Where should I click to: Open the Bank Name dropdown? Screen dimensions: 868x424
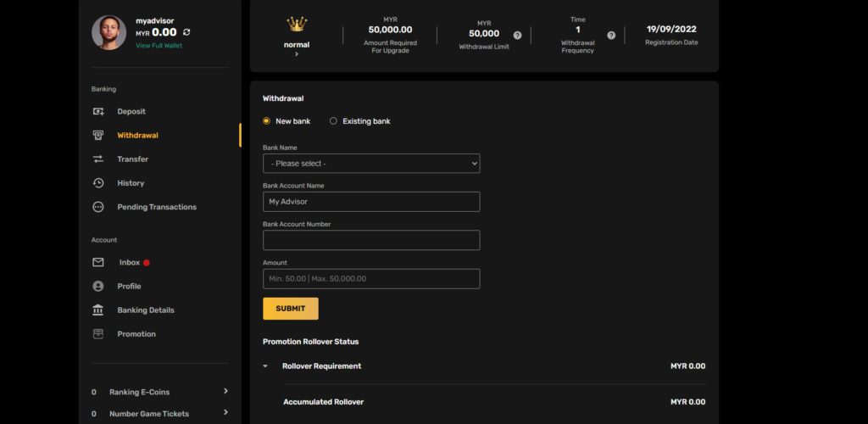coord(371,164)
